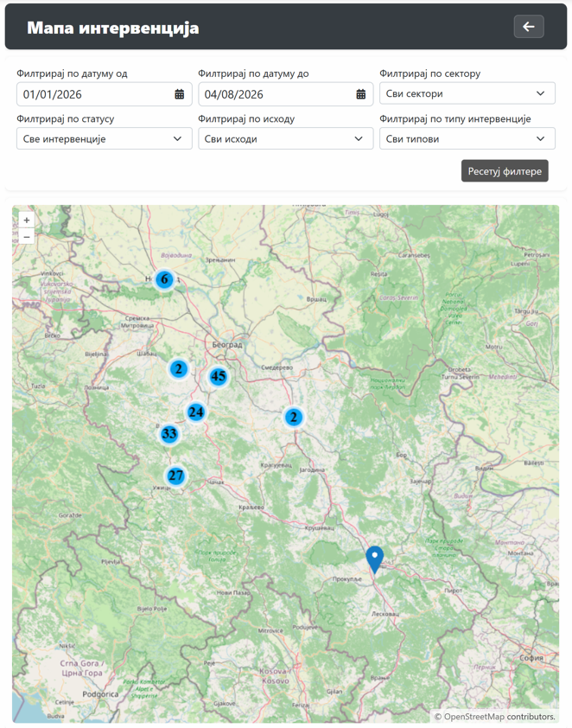The width and height of the screenshot is (572, 728).
Task: Expand the Сви сектори dropdown
Action: tap(467, 93)
